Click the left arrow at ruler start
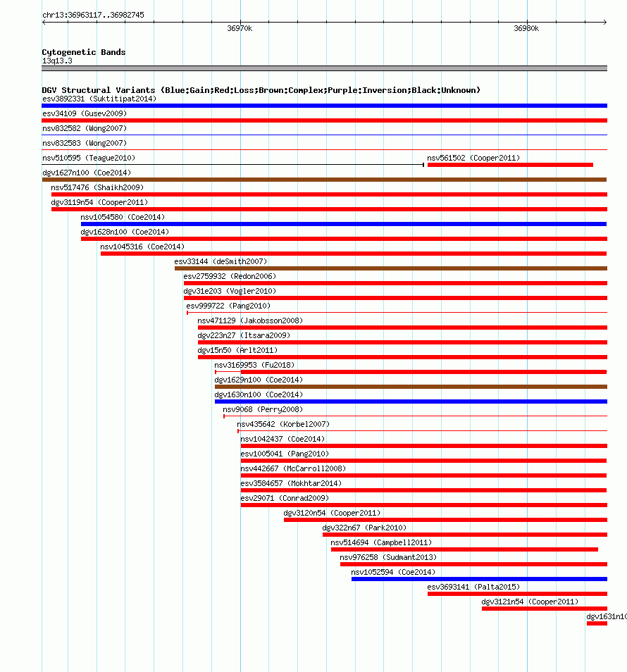Viewport: 627px width, 672px height. (x=44, y=22)
